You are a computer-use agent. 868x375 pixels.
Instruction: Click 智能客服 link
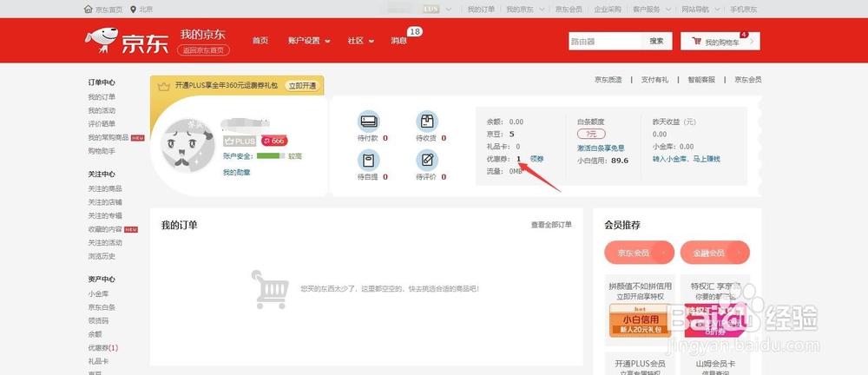pyautogui.click(x=701, y=79)
